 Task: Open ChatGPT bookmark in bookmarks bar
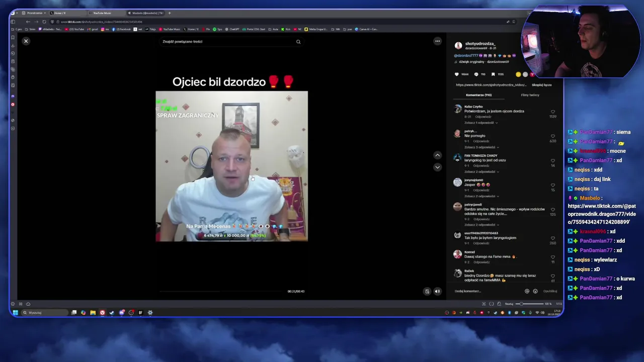232,29
